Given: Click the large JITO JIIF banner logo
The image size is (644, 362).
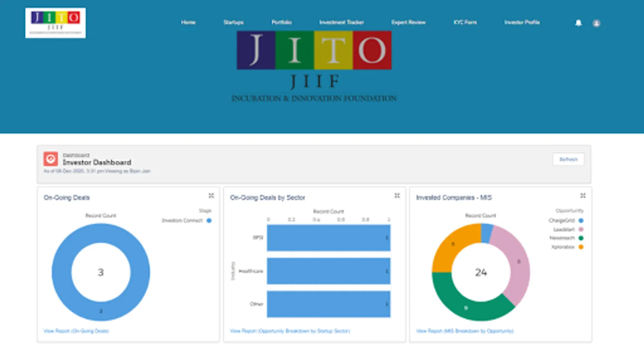Looking at the screenshot, I should 314,67.
